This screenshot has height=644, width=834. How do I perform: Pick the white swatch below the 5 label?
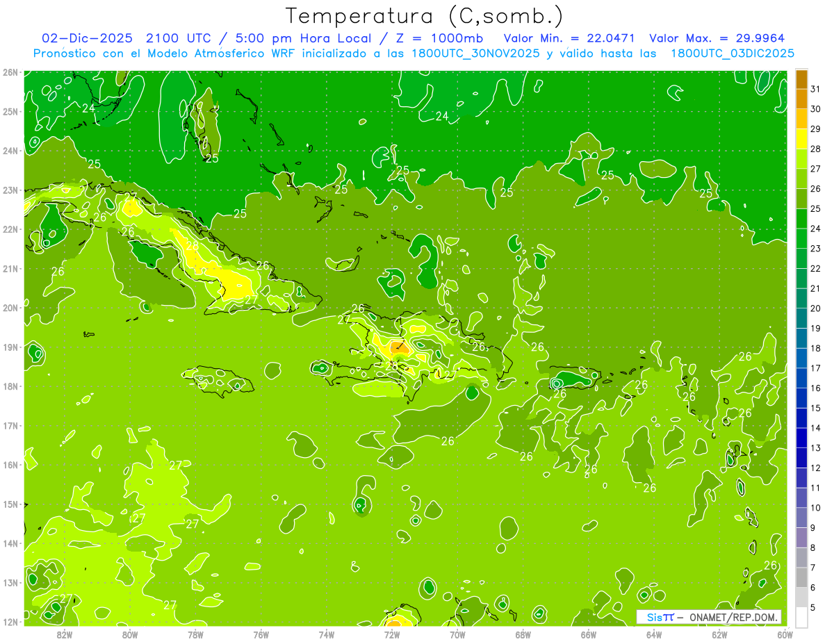801,617
